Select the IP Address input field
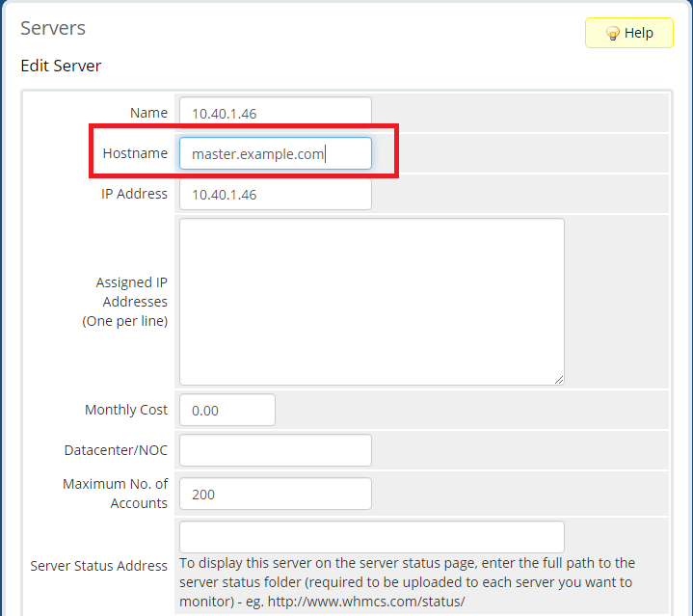The height and width of the screenshot is (616, 693). click(x=275, y=194)
